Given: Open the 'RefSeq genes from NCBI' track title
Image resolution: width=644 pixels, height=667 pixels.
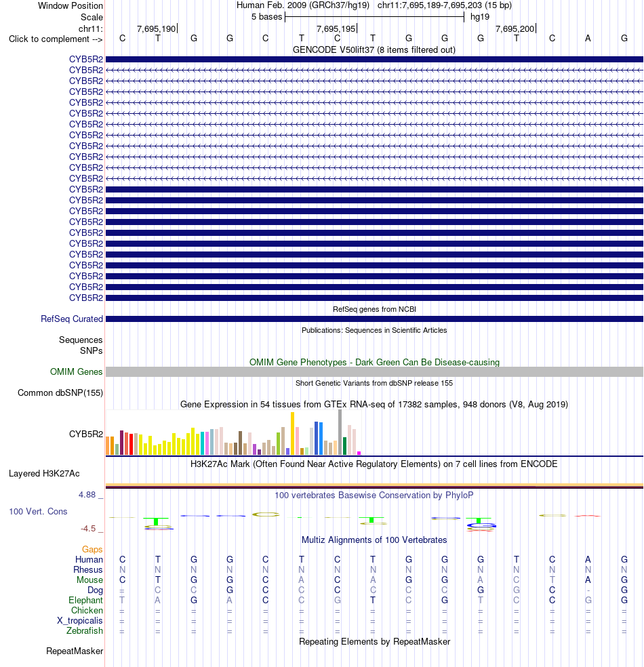Looking at the screenshot, I should point(374,309).
